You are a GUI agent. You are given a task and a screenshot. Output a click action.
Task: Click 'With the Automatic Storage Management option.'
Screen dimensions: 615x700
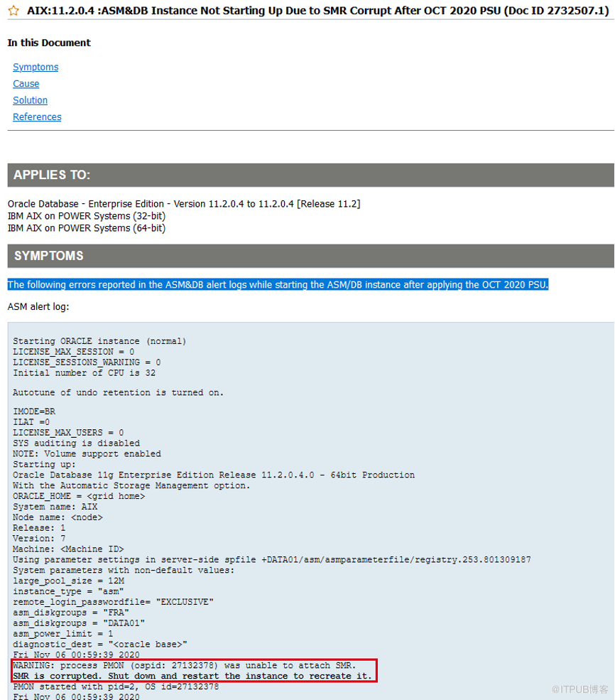click(131, 485)
